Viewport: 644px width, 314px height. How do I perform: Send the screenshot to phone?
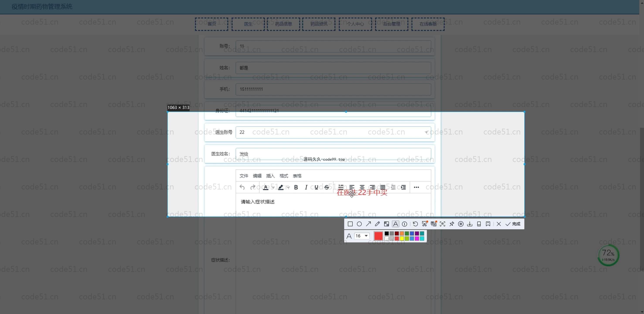pyautogui.click(x=479, y=224)
